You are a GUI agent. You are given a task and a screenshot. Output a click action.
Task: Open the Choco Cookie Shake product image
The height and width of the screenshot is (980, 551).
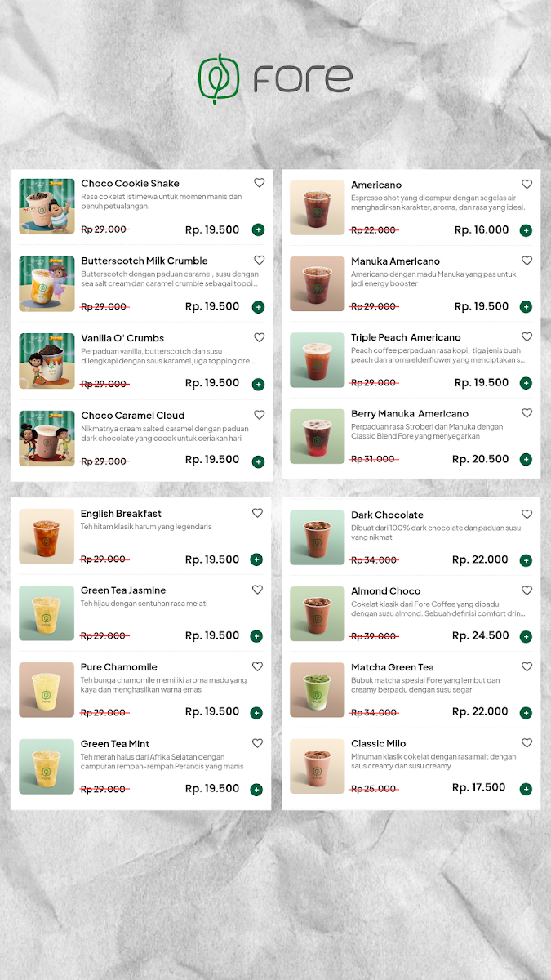coord(47,207)
